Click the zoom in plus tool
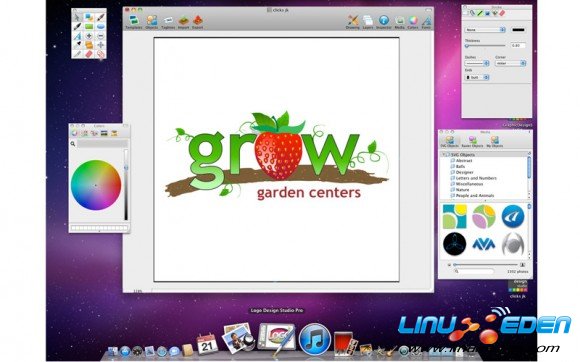The width and height of the screenshot is (580, 362). coord(89,36)
